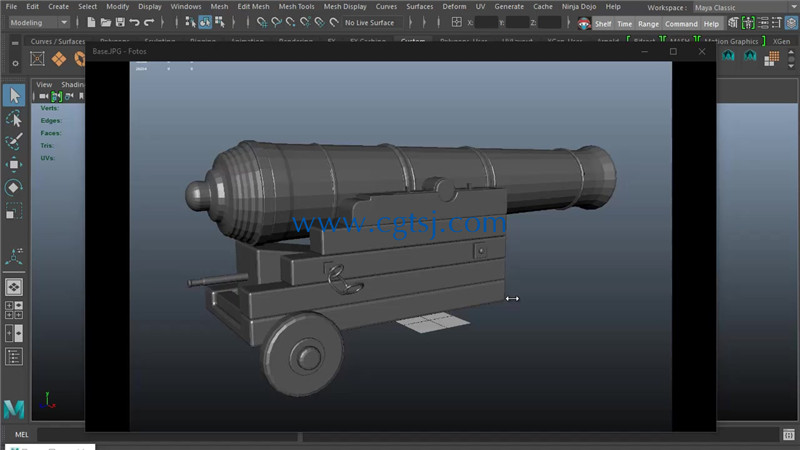Open the Edit Mesh menu

pos(253,7)
